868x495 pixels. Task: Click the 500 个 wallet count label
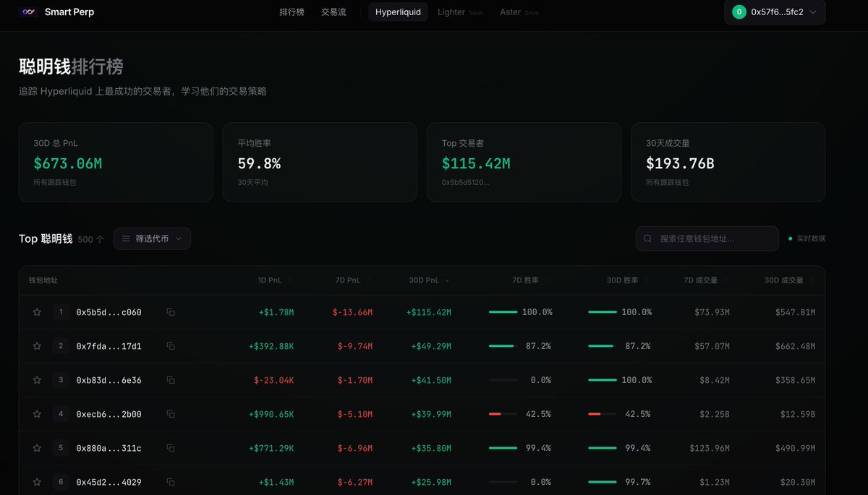pos(90,239)
